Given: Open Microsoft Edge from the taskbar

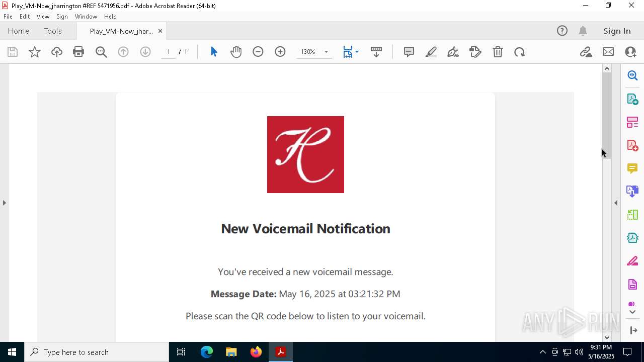Looking at the screenshot, I should pyautogui.click(x=207, y=352).
